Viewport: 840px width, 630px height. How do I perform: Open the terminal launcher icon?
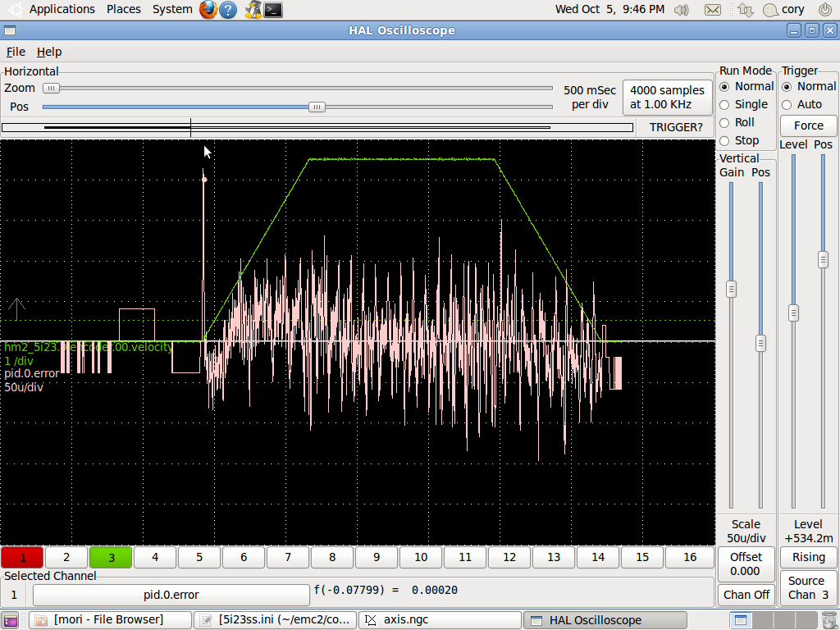point(273,10)
